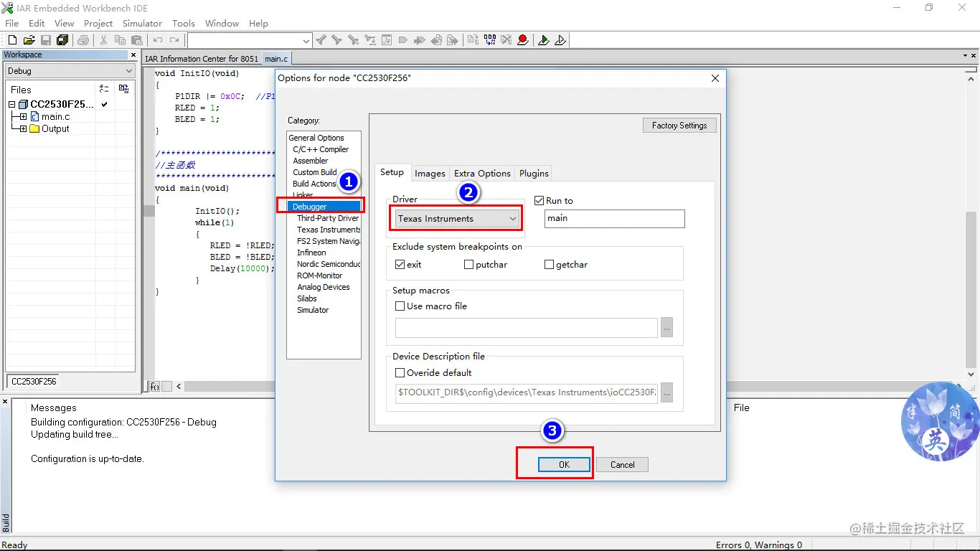Collapse the CC2530F25... project tree node
The image size is (980, 551).
pyautogui.click(x=12, y=105)
